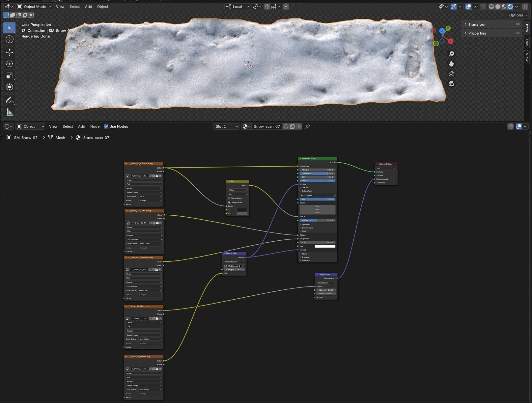532x403 pixels.
Task: Click the Z axis on navigation gizmo
Action: [442, 31]
